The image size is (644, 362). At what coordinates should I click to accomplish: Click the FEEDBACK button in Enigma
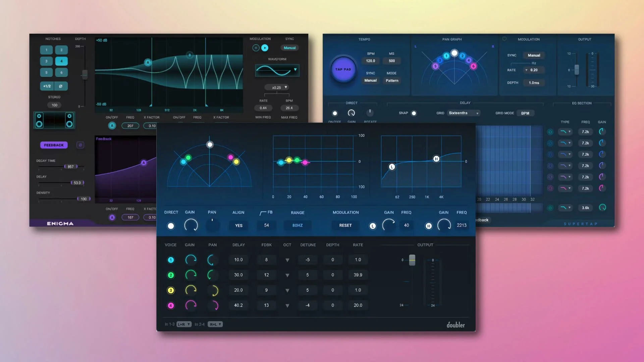coord(54,145)
